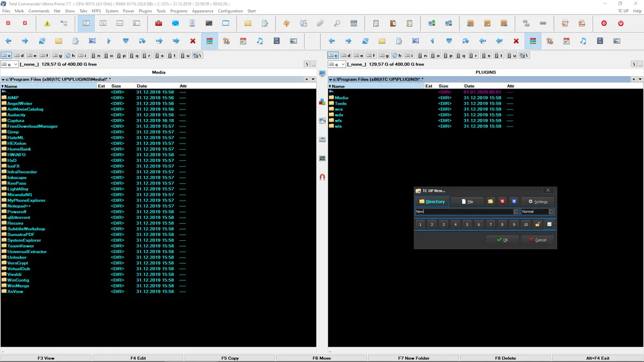
Task: Go forward using right panel's blue arrow
Action: (348, 41)
